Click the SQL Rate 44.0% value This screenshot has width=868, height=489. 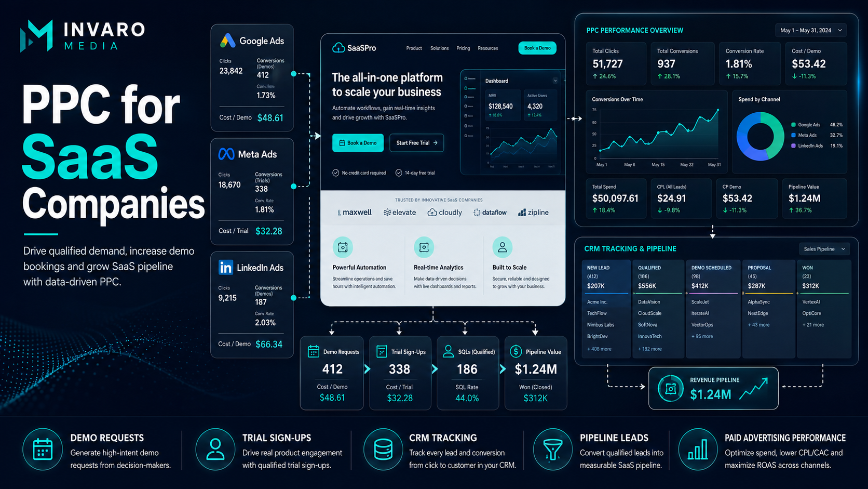pyautogui.click(x=467, y=398)
